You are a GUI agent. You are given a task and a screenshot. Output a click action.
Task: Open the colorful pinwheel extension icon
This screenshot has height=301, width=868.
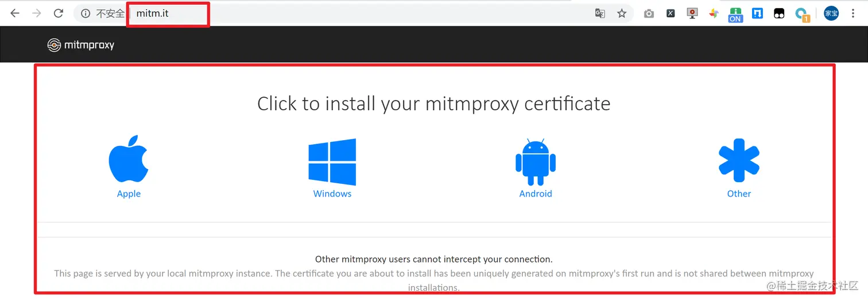click(714, 13)
